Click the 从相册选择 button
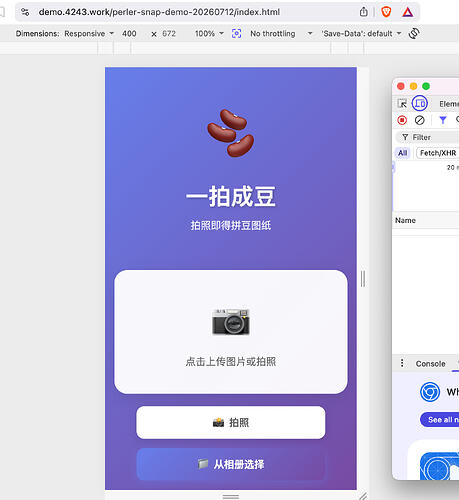The image size is (459, 500). point(231,464)
